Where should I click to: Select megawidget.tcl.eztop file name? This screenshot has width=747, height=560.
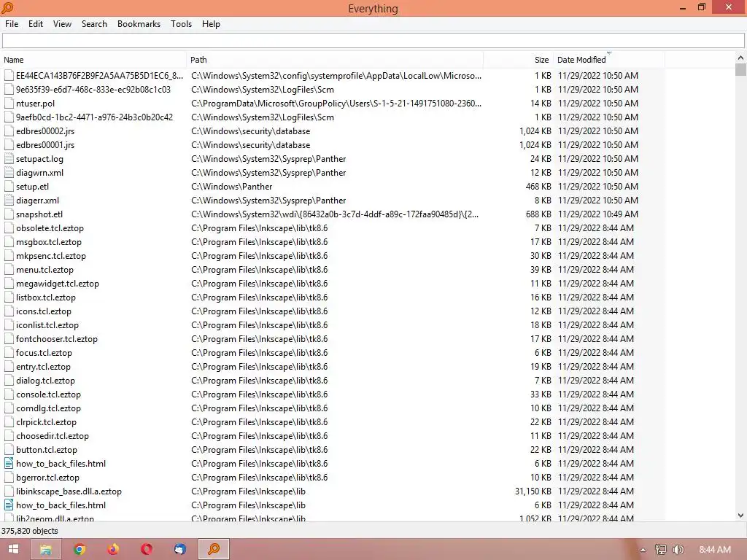pos(58,284)
